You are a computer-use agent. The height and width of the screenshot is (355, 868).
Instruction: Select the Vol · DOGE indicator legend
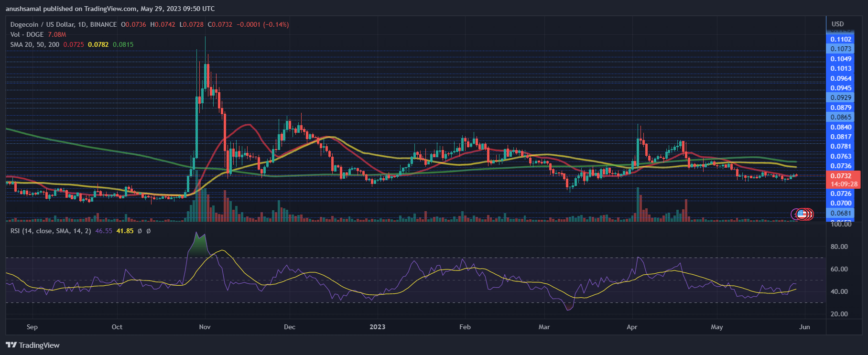tap(27, 34)
